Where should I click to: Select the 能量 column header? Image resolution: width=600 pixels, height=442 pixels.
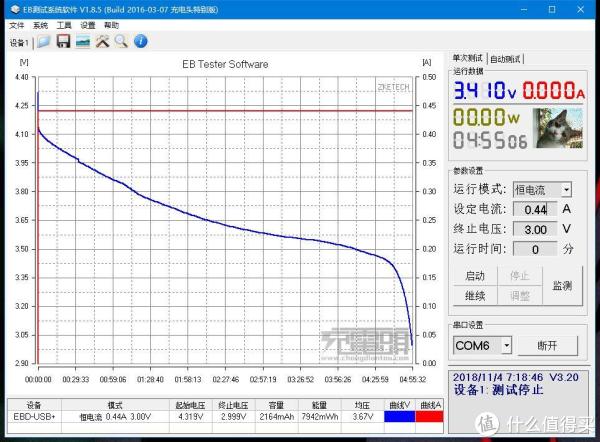click(x=320, y=405)
